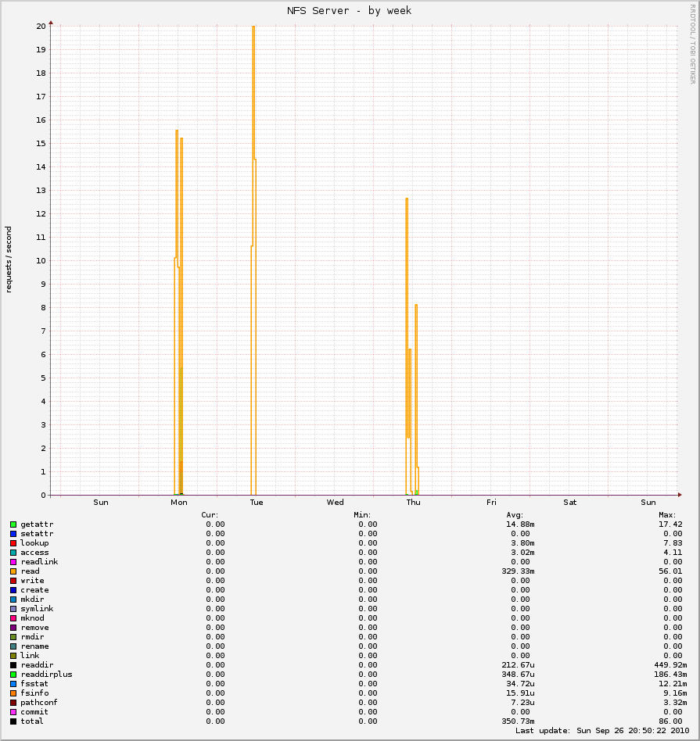Image resolution: width=700 pixels, height=741 pixels.
Task: Click the y-axis value 10
Action: point(41,261)
